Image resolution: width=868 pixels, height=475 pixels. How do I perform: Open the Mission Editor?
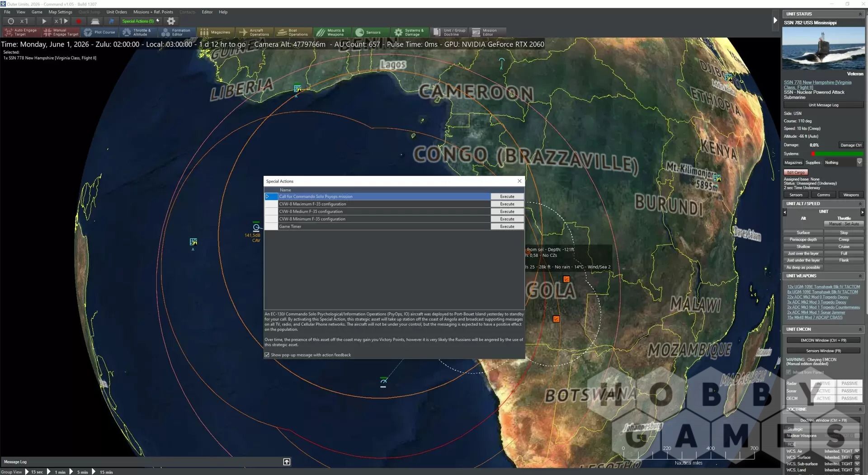[x=488, y=32]
